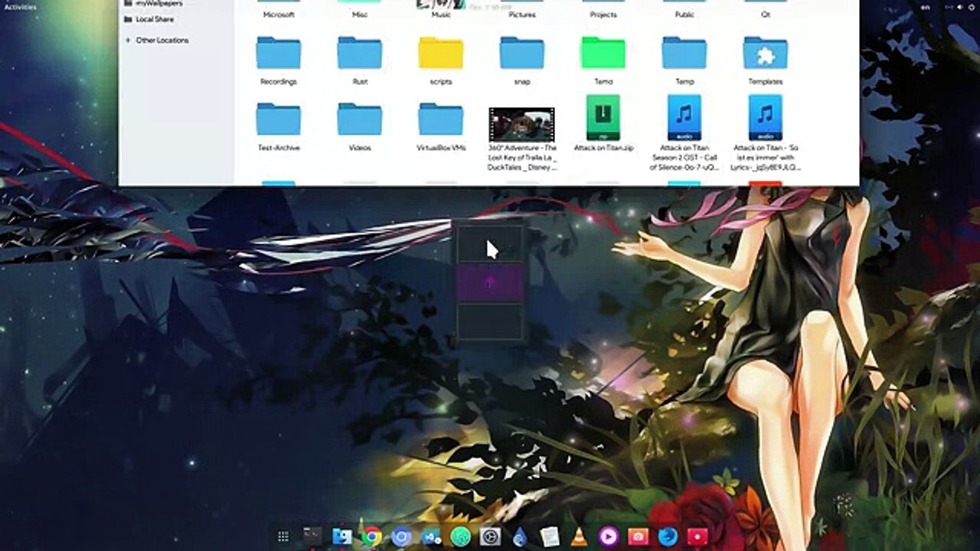Select the Temp folder
Image resolution: width=980 pixels, height=551 pixels.
[x=684, y=60]
